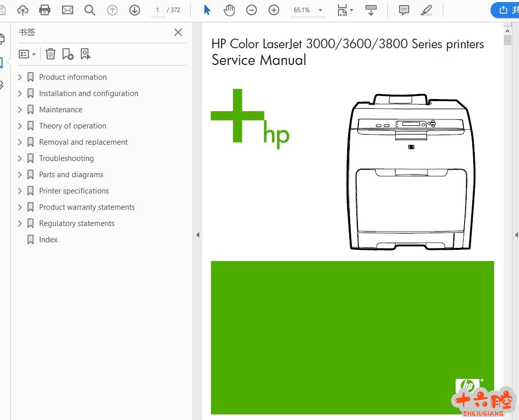Click the email envelope icon
Screen dimensions: 519x420
click(68, 10)
